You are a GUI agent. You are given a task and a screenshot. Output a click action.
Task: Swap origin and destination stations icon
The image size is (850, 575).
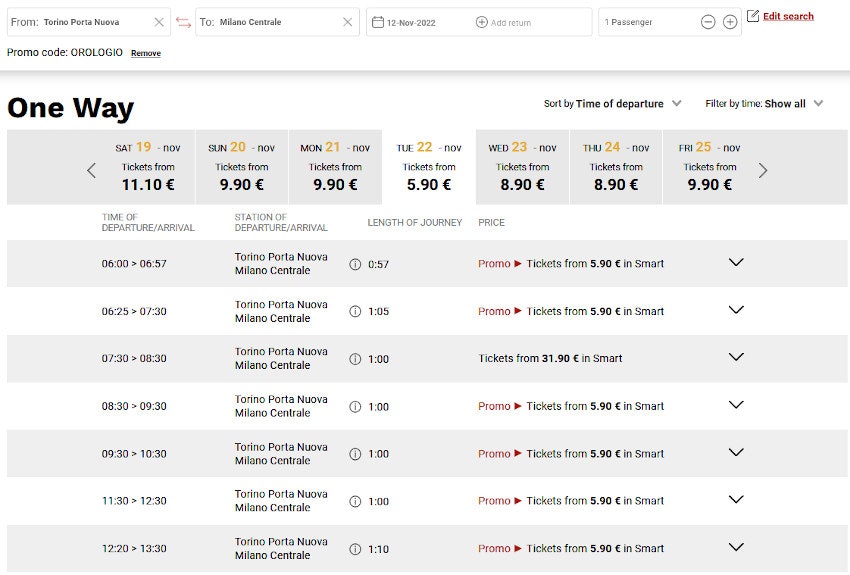183,22
